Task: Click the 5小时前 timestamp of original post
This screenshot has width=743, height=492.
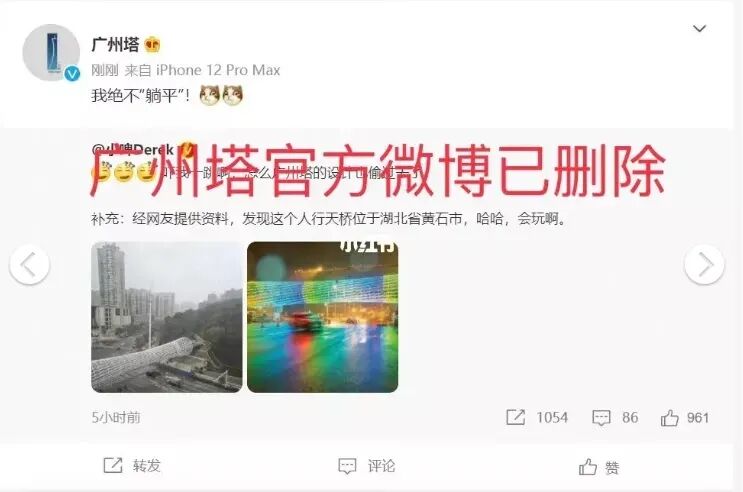Action: (116, 418)
